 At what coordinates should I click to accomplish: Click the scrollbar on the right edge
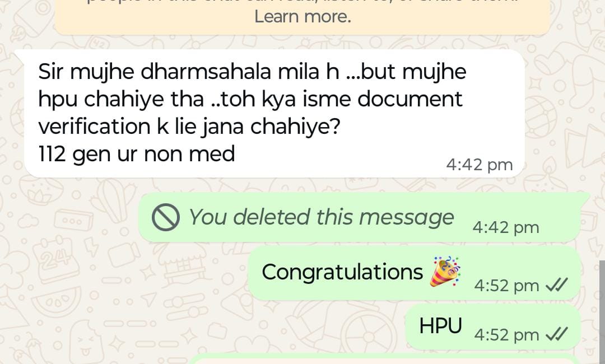602,312
